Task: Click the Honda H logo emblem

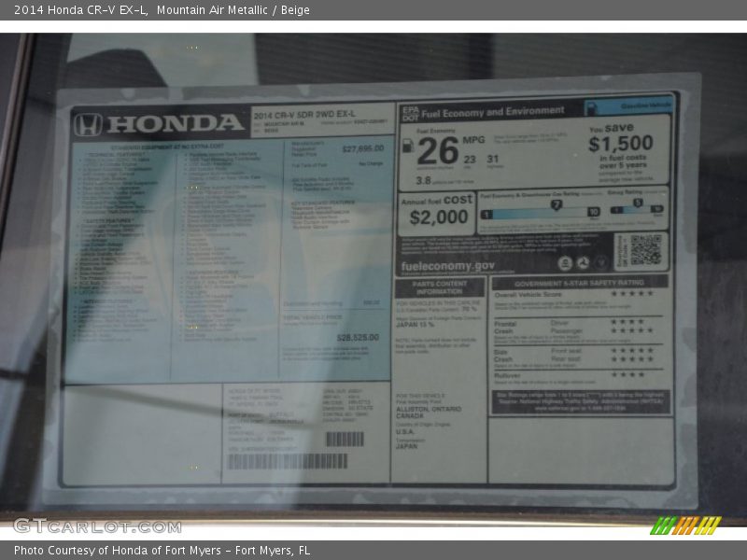Action: point(88,125)
